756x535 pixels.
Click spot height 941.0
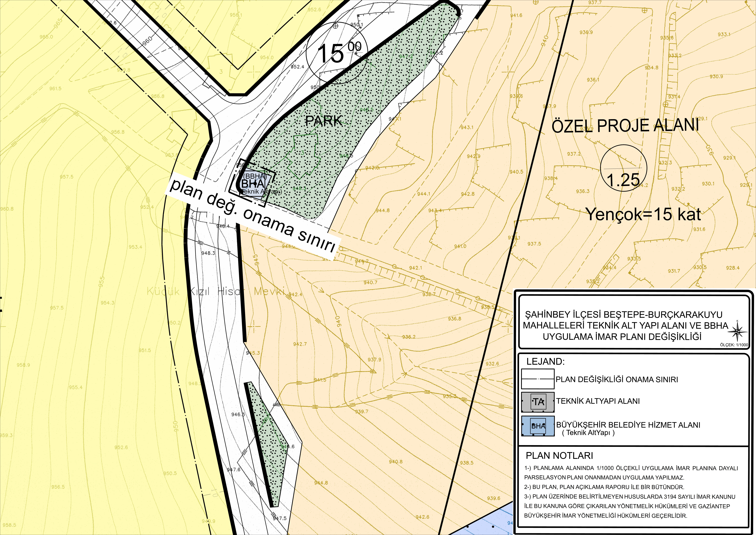(460, 246)
